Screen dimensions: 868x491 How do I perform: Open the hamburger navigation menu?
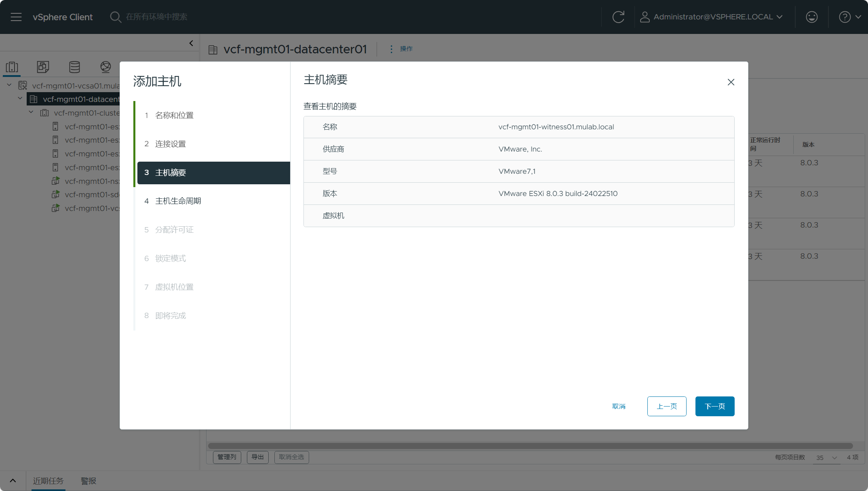pos(16,17)
